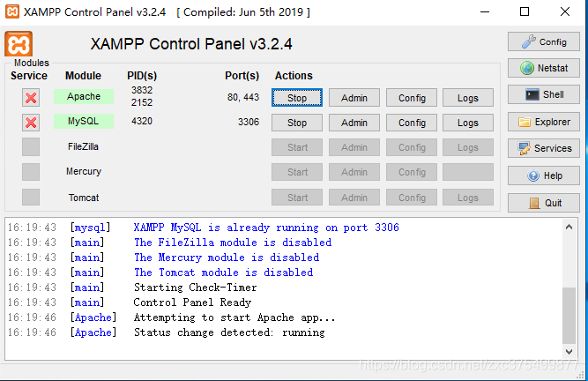588x381 pixels.
Task: Click MySQL port 3306 value
Action: (x=249, y=122)
